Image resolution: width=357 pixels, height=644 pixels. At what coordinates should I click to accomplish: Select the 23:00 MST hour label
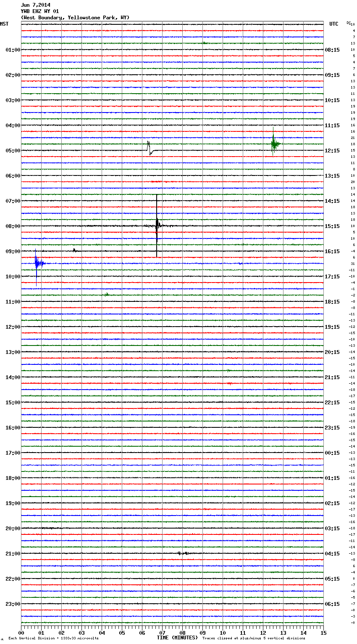13,604
